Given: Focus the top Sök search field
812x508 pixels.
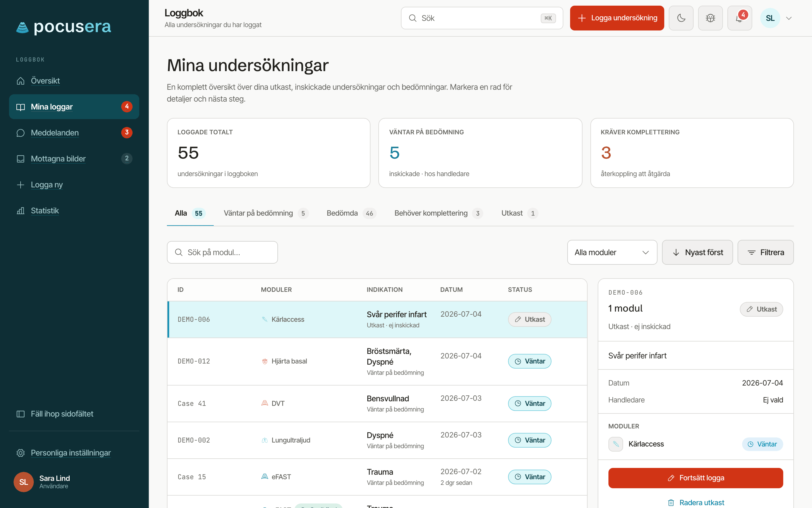Looking at the screenshot, I should pyautogui.click(x=482, y=18).
